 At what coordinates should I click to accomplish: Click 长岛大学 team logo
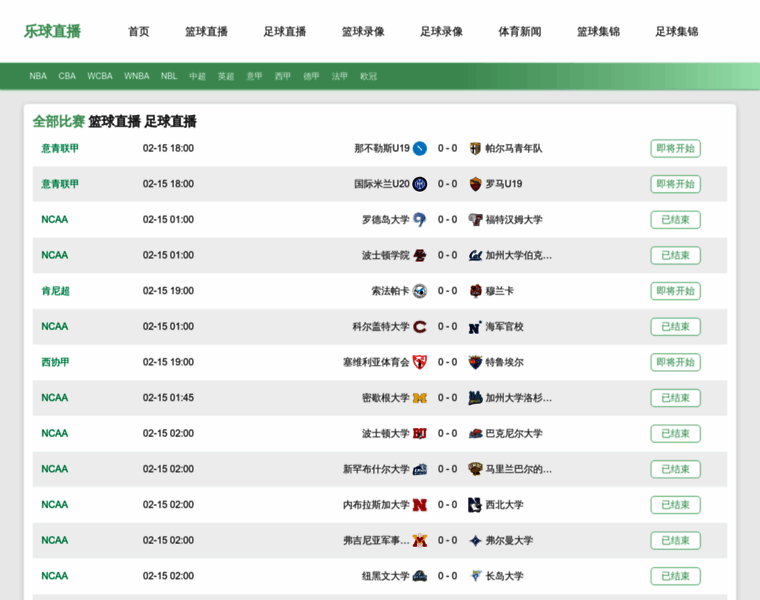[x=475, y=576]
